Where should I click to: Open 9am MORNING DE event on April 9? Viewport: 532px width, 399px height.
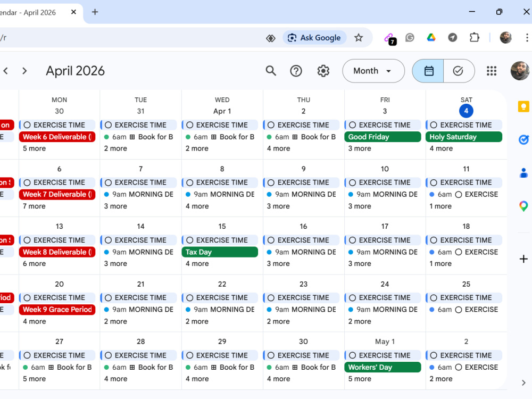pos(301,194)
